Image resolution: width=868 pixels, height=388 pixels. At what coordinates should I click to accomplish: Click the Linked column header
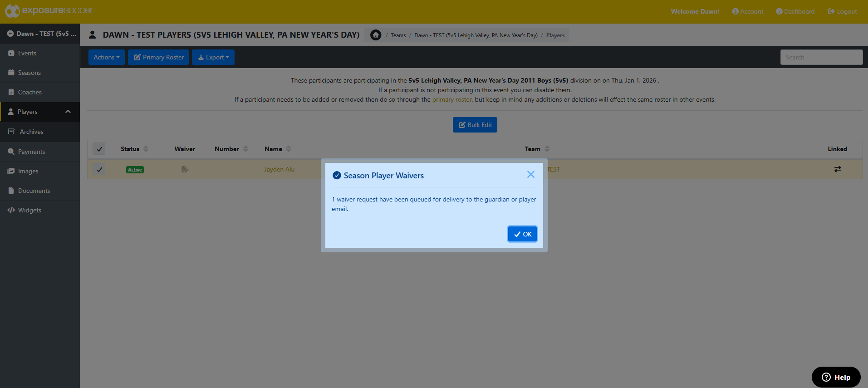point(837,149)
